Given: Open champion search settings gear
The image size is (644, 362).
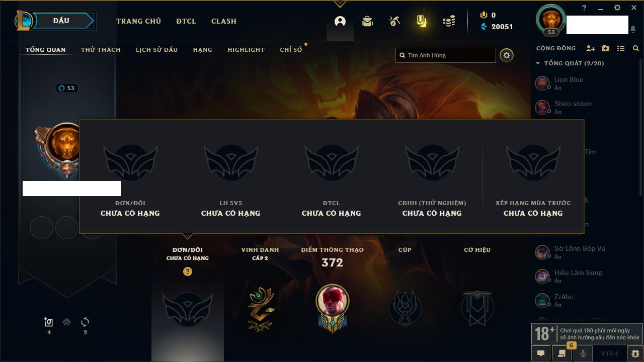Looking at the screenshot, I should pos(507,55).
